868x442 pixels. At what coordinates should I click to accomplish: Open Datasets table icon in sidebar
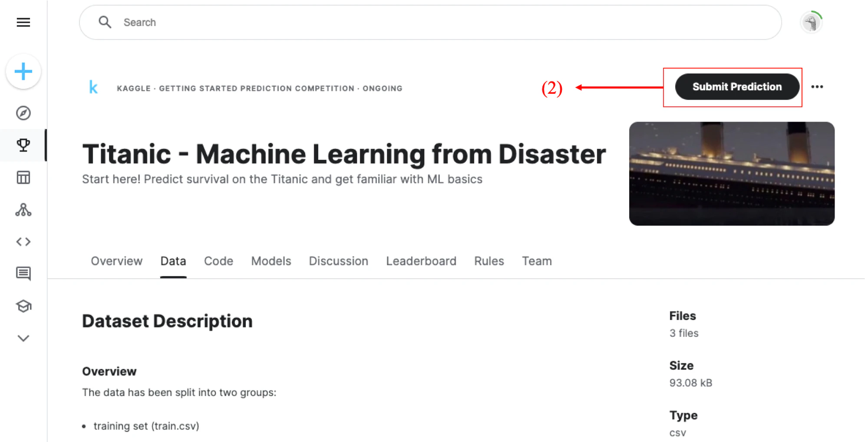pyautogui.click(x=23, y=177)
